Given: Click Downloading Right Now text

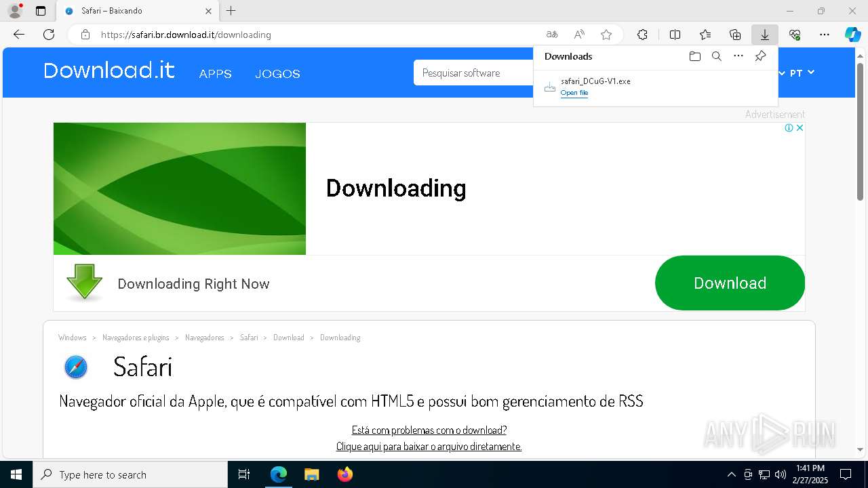Looking at the screenshot, I should [x=193, y=283].
